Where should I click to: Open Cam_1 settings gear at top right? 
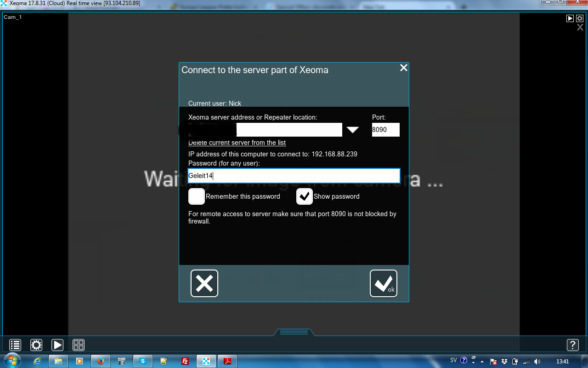(580, 18)
